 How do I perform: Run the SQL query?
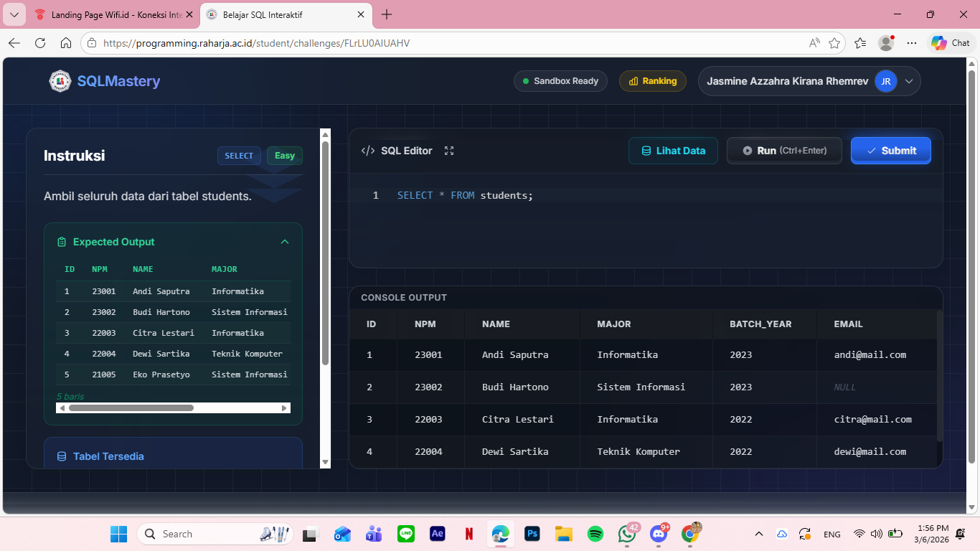coord(783,151)
